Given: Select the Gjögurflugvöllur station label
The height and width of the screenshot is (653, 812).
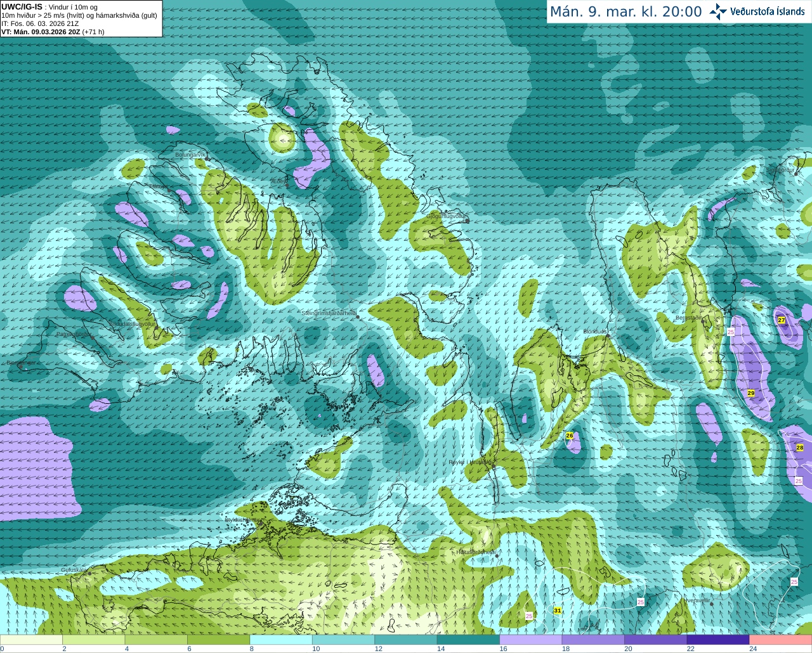Looking at the screenshot, I should pos(446,216).
